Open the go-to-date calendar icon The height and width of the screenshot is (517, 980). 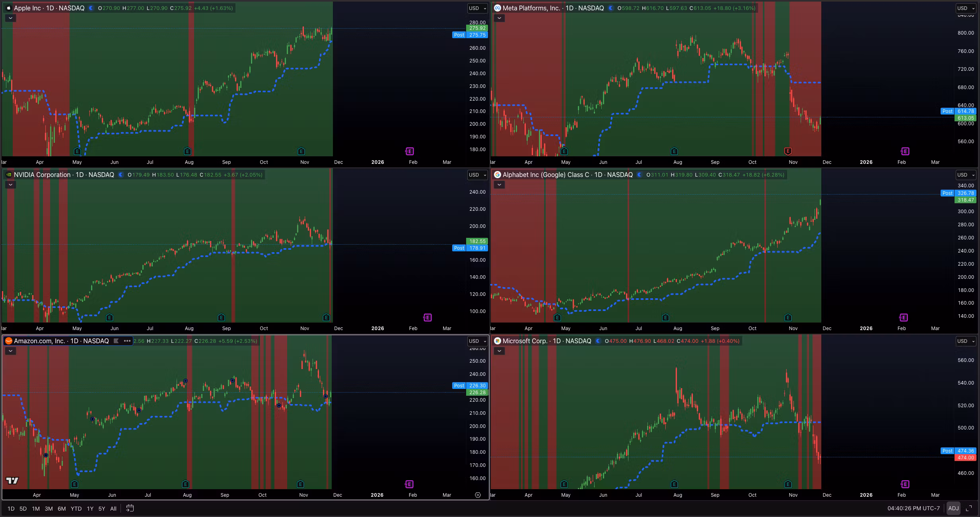[x=130, y=508]
